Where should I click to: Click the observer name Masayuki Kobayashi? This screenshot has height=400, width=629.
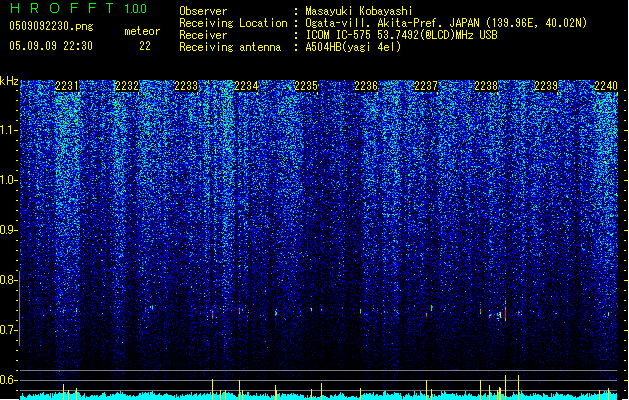point(359,11)
